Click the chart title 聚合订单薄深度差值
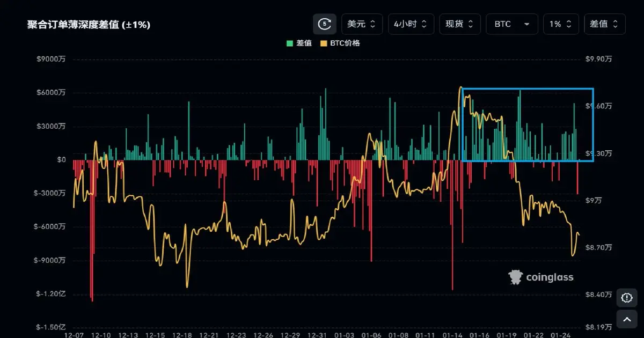Viewport: 644px width, 338px height. point(89,25)
